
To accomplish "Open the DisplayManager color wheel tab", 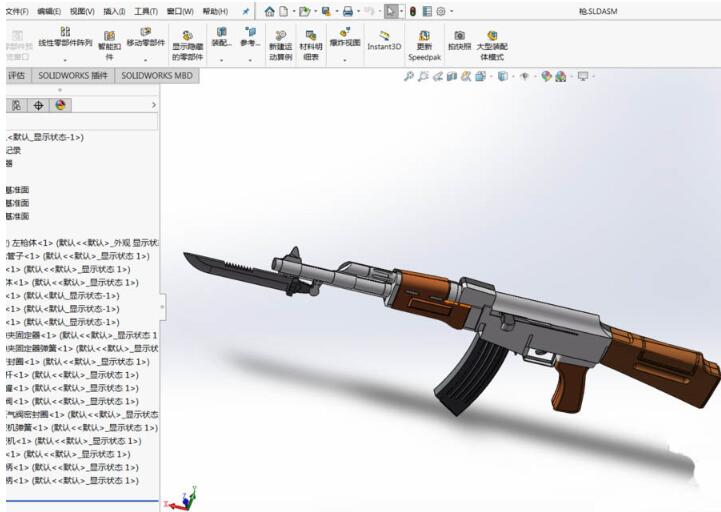I will pos(60,105).
